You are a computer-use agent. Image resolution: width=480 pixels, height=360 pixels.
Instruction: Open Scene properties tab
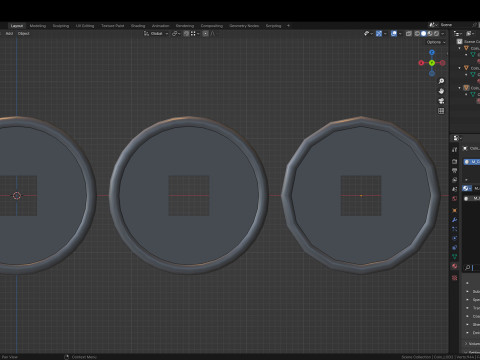[454, 189]
